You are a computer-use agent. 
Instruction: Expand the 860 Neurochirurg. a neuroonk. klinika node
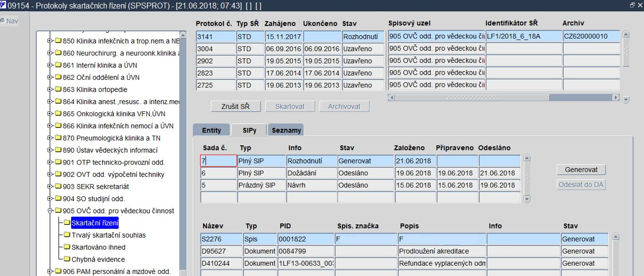50,53
